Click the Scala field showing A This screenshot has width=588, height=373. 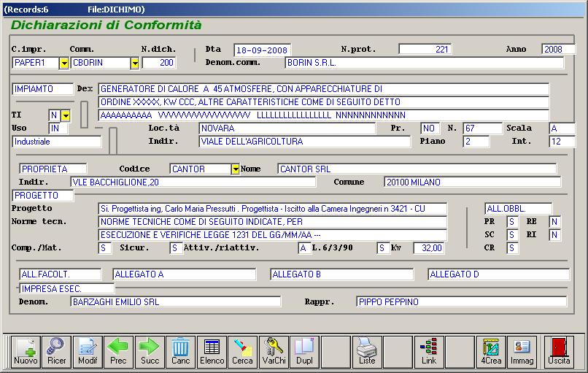[x=562, y=128]
